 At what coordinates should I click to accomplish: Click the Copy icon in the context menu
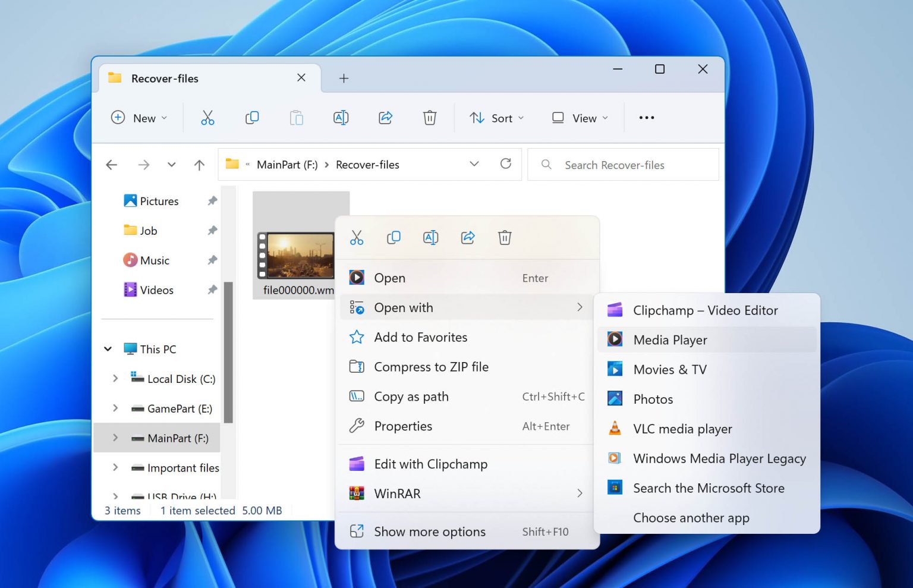click(x=393, y=238)
